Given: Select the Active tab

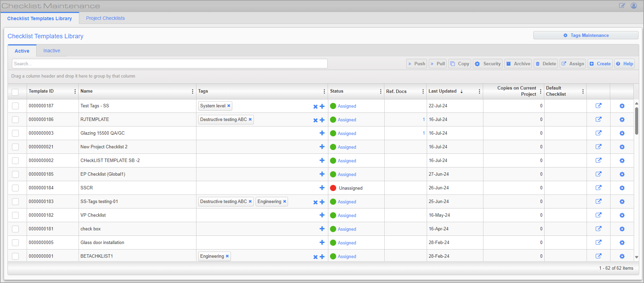Looking at the screenshot, I should click(x=22, y=51).
